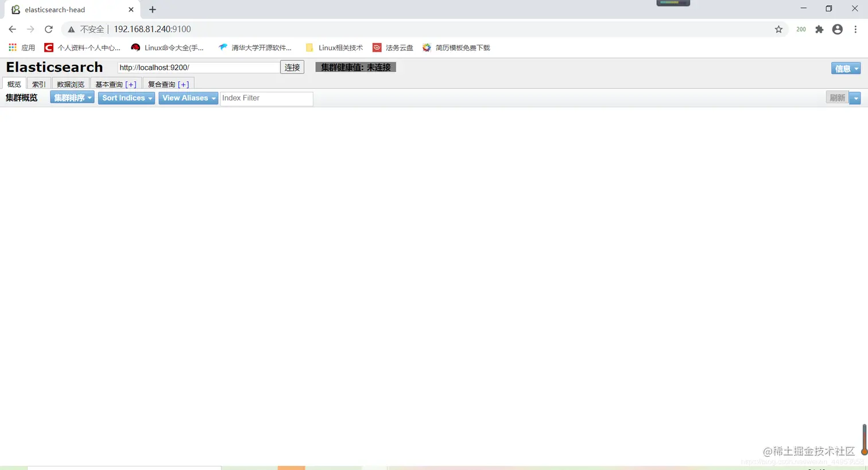The image size is (868, 470).
Task: Switch to the 数据浏览 tab
Action: (x=71, y=84)
